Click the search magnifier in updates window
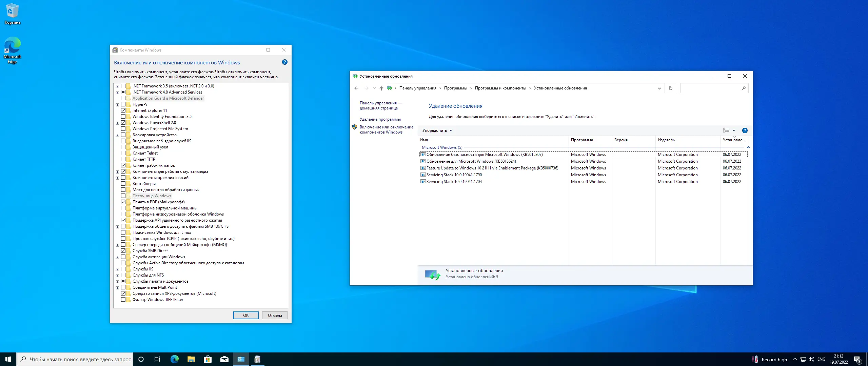Viewport: 868px width, 366px height. 744,88
